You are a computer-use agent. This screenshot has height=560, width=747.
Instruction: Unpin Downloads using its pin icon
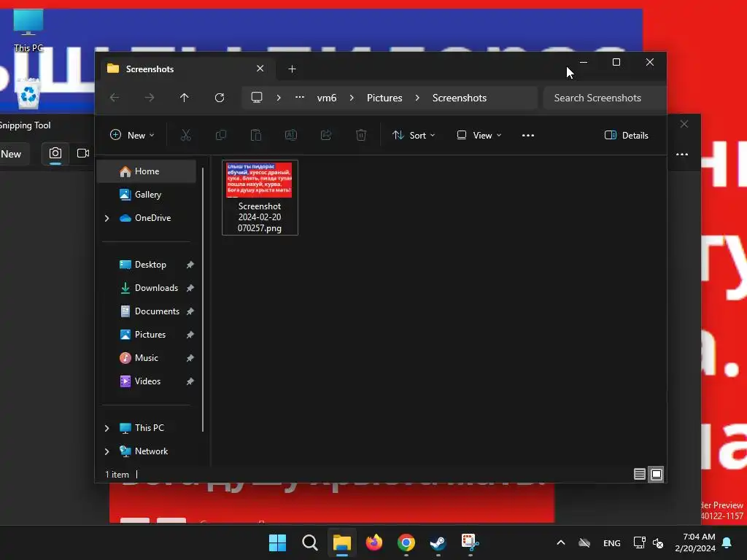190,288
